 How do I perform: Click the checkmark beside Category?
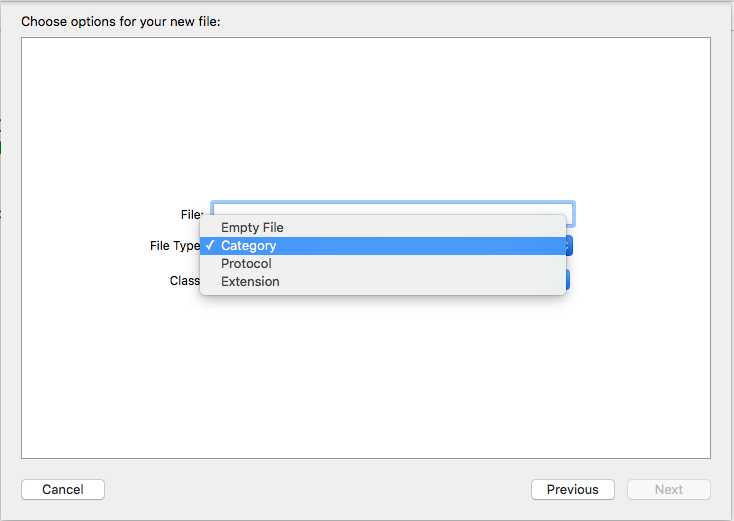210,245
